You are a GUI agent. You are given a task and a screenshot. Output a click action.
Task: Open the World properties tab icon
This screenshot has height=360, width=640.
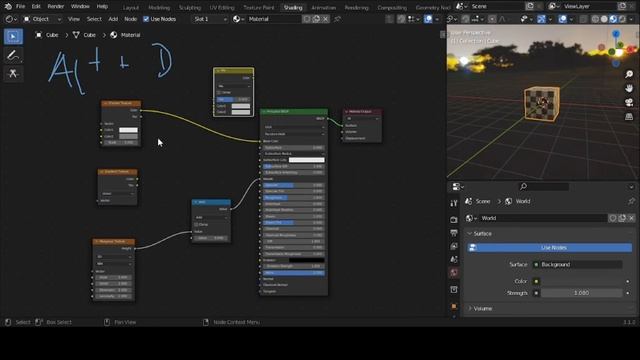coord(454,273)
